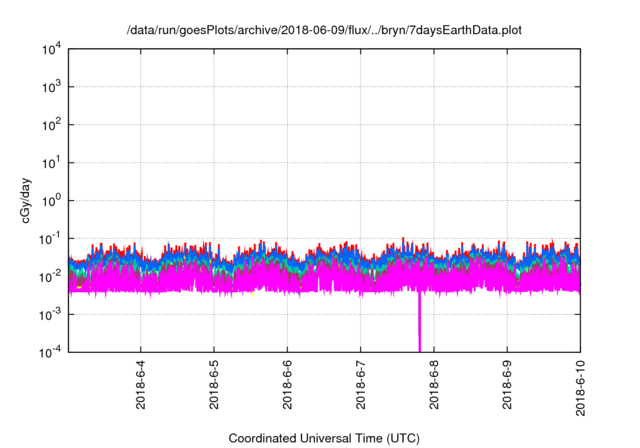Click the 10^-3 y-axis tick label
Viewport: 640px width, 448px height.
[50, 315]
